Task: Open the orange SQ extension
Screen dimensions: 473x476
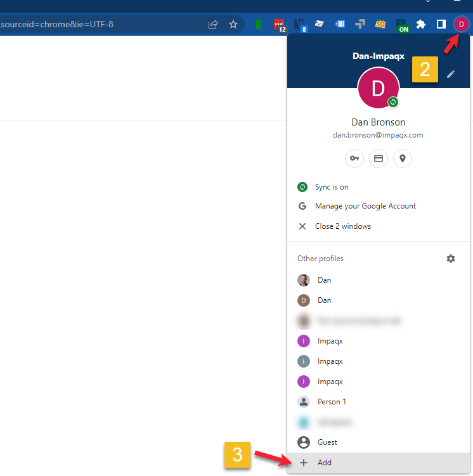Action: click(380, 25)
